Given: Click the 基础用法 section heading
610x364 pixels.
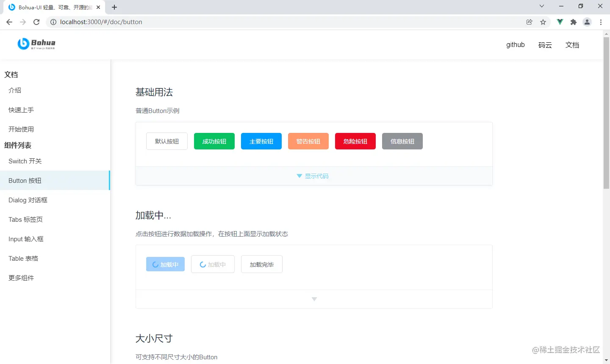Looking at the screenshot, I should (154, 92).
